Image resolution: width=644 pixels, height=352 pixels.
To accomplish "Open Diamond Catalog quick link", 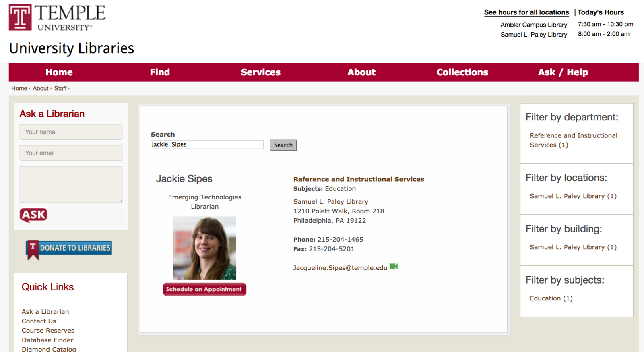I will (x=49, y=349).
